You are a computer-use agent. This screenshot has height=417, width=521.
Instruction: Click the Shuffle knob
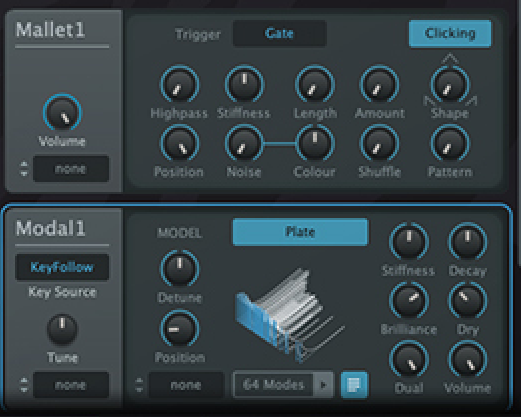tap(379, 144)
